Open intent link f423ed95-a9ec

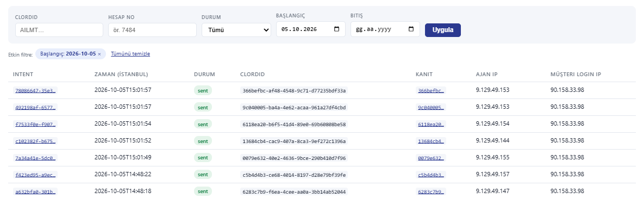(x=35, y=175)
